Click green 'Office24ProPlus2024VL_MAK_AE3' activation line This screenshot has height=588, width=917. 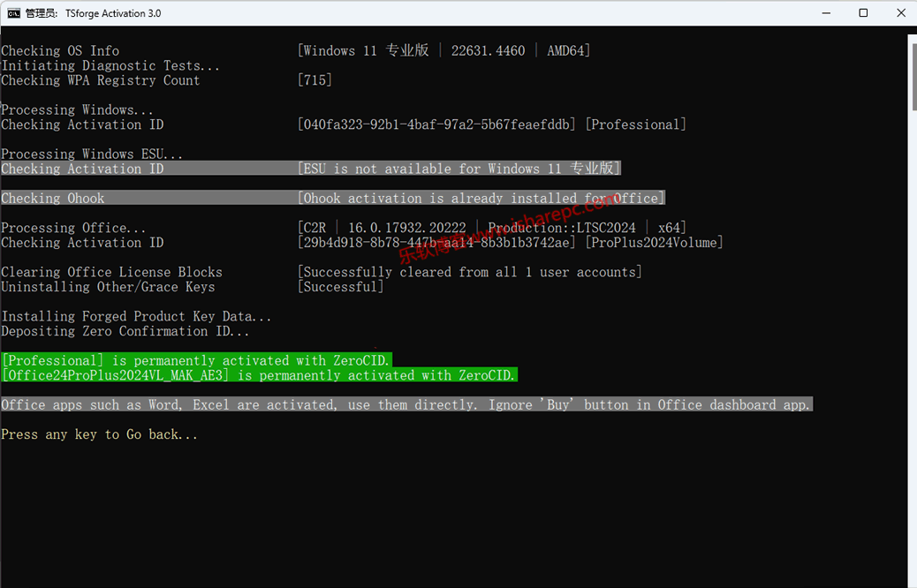click(x=259, y=374)
